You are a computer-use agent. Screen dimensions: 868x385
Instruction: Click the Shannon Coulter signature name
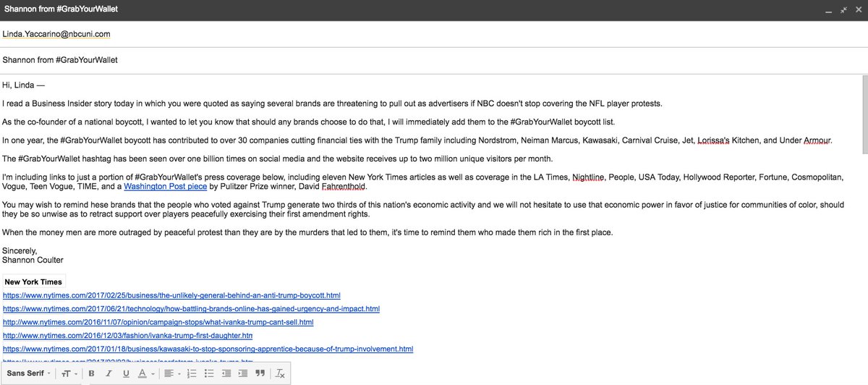click(33, 261)
